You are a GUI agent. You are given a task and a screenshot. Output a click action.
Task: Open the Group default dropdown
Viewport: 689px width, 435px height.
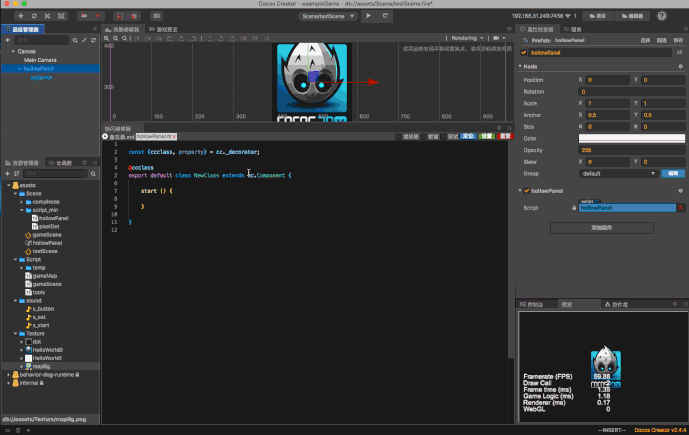(618, 174)
